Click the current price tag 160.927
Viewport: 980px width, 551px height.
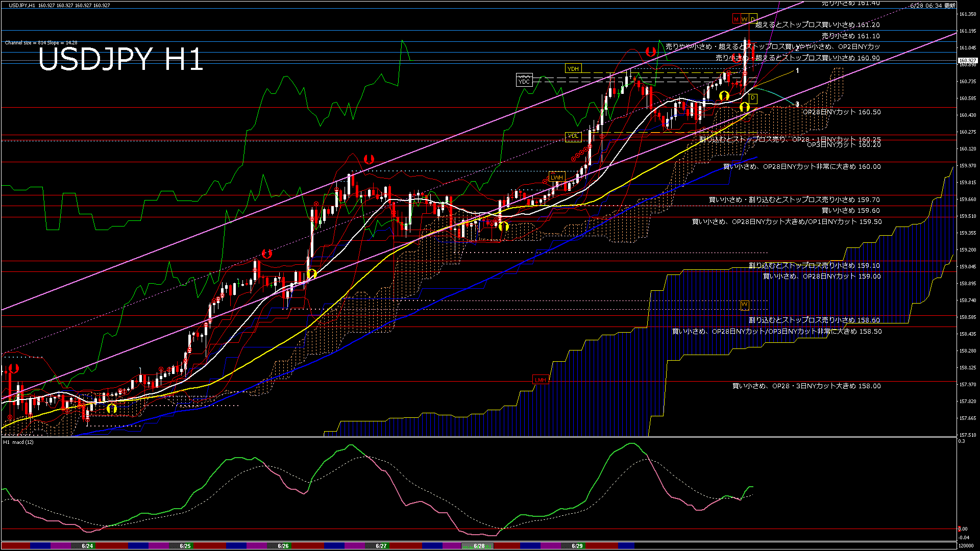coord(968,61)
